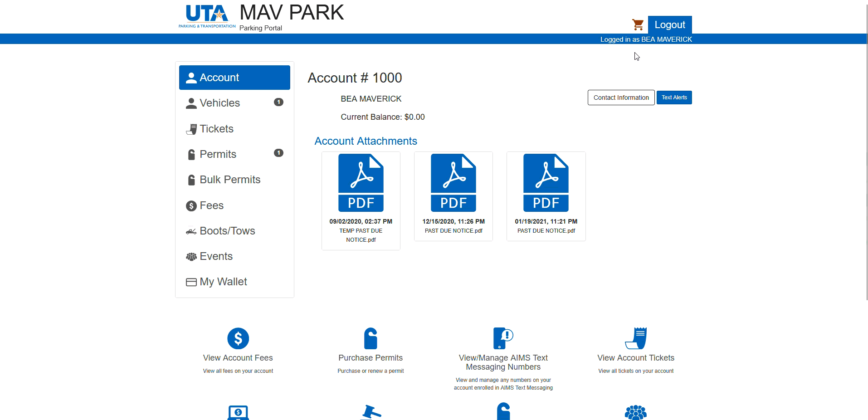Open the Tickets sidebar section
This screenshot has height=420, width=868.
click(x=216, y=129)
